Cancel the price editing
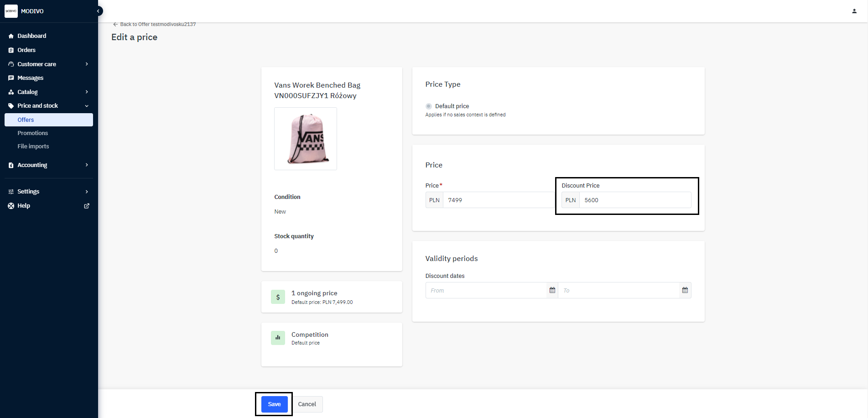The image size is (868, 418). coord(307,404)
